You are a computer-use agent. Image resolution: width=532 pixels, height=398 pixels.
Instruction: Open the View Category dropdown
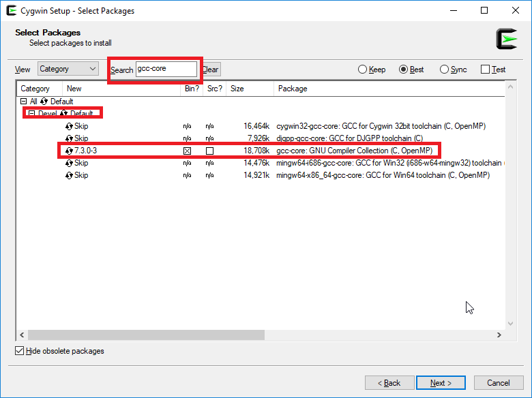pyautogui.click(x=68, y=69)
